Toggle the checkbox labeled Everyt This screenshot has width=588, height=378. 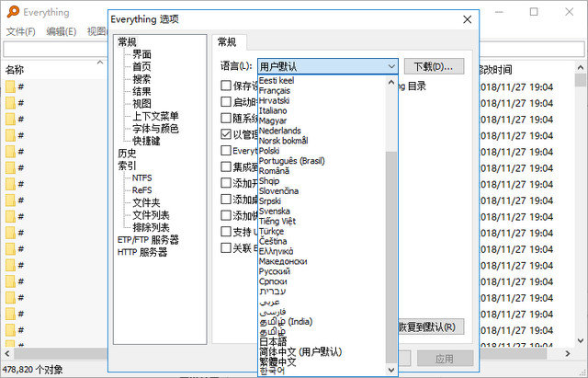pos(226,151)
